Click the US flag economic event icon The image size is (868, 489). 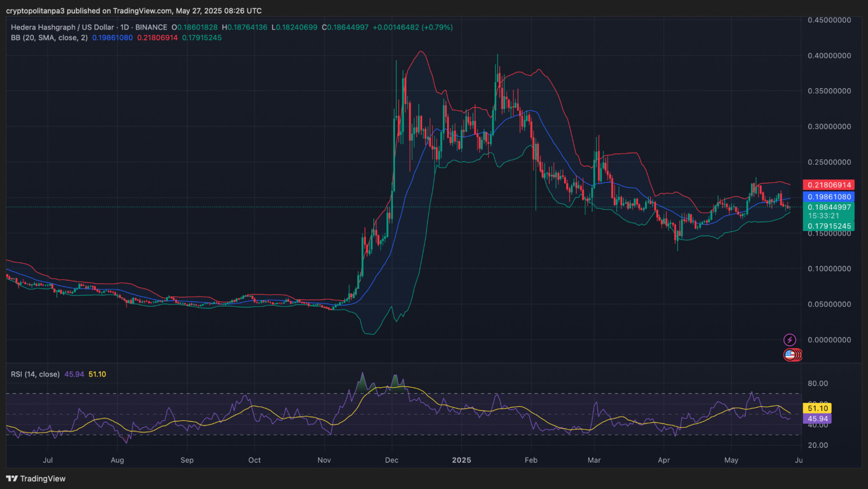tap(790, 355)
